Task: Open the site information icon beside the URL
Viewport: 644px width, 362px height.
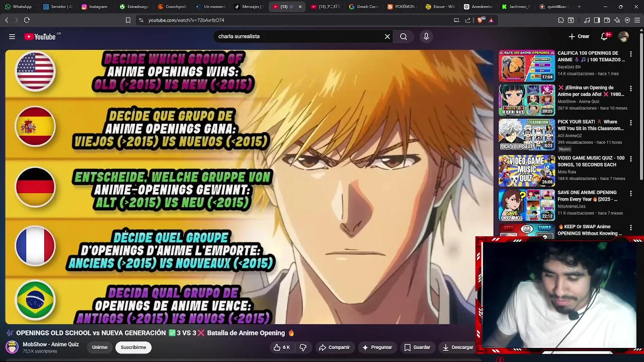Action: pos(141,20)
